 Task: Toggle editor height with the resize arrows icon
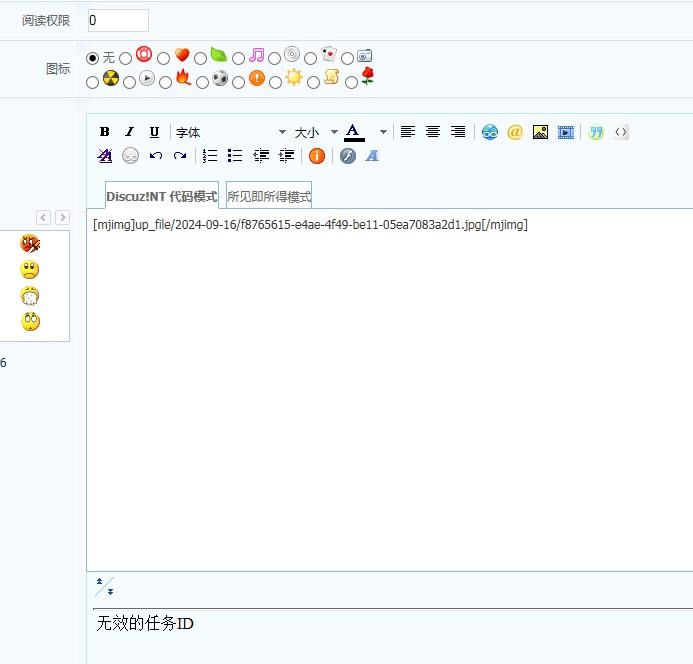click(105, 587)
